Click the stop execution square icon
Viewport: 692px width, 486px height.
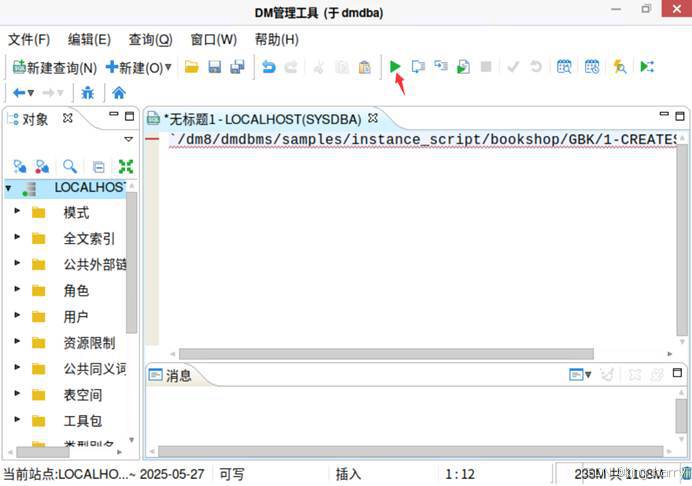pos(486,67)
